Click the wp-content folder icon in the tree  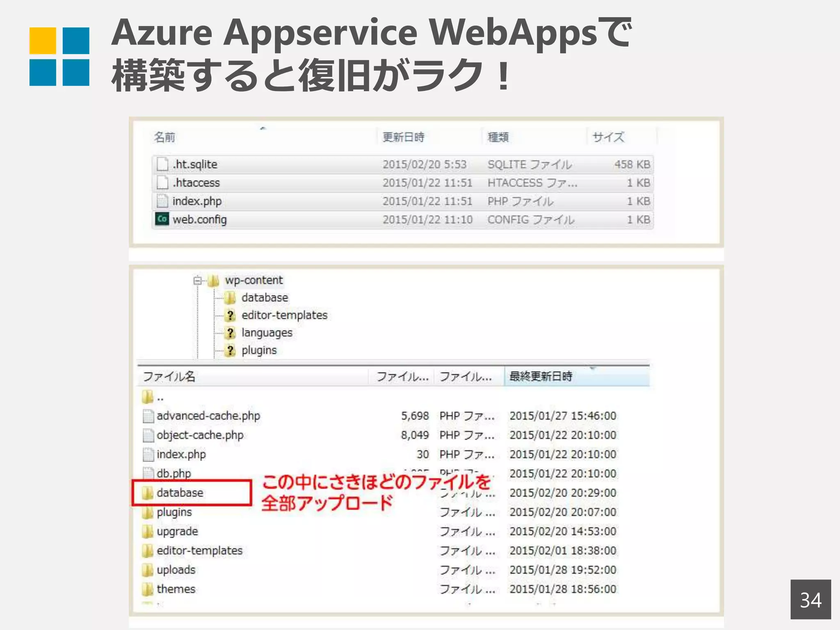coord(214,281)
